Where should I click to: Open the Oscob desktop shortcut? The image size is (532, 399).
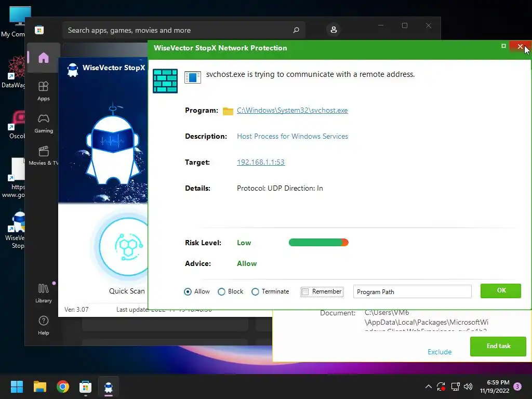[x=16, y=125]
